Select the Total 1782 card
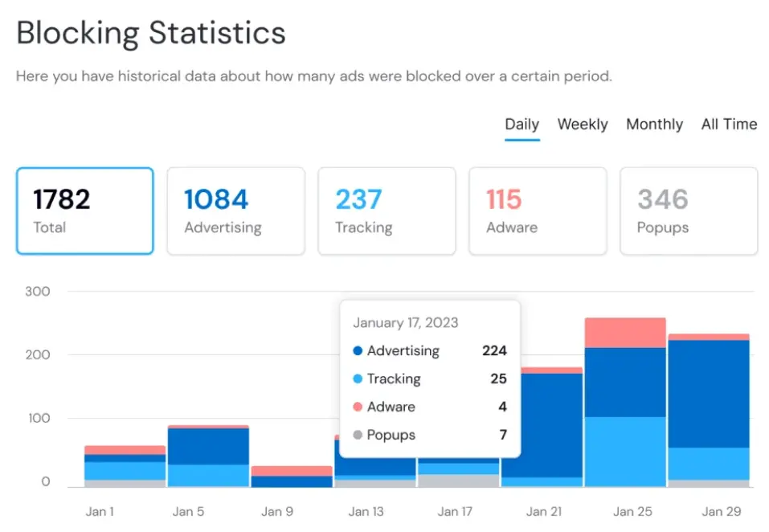 [84, 211]
